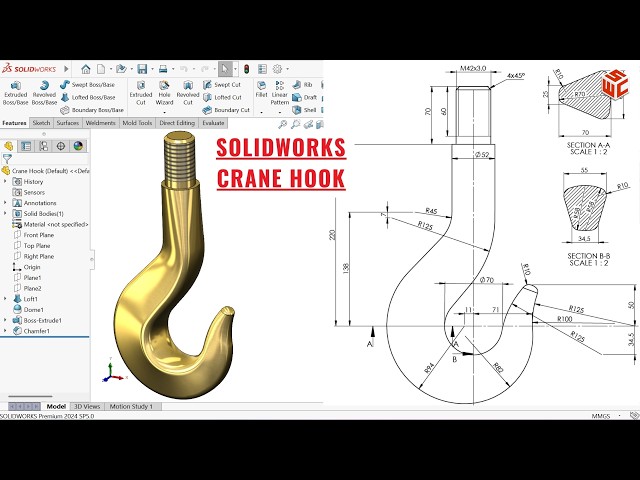
Task: Choose the Swept Cut tool
Action: point(222,85)
